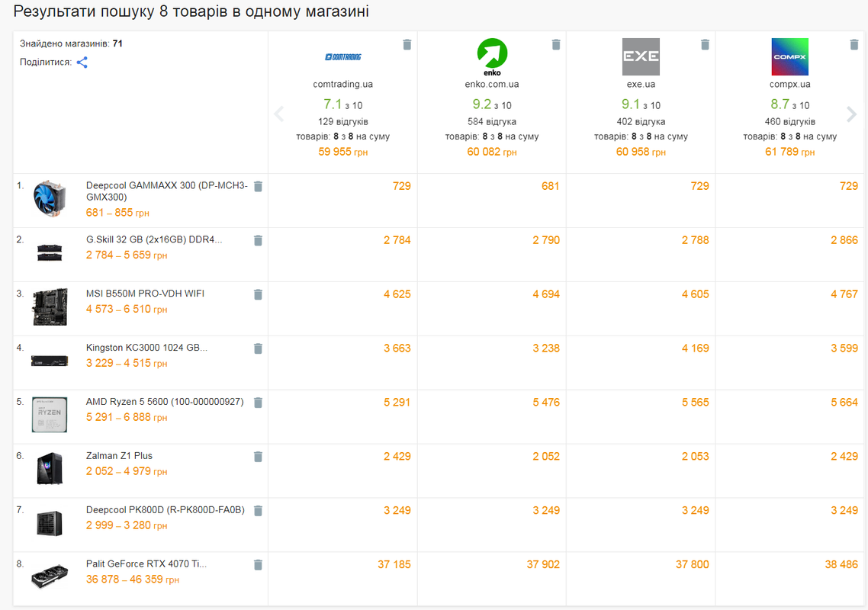Click Знайдено магазинів: 71 label
The height and width of the screenshot is (610, 868).
[x=71, y=43]
